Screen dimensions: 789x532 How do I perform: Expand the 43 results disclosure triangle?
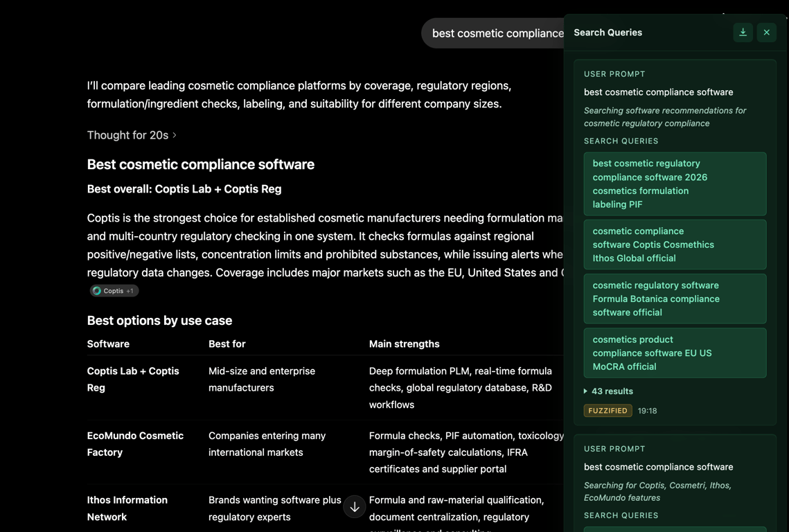[x=585, y=391]
